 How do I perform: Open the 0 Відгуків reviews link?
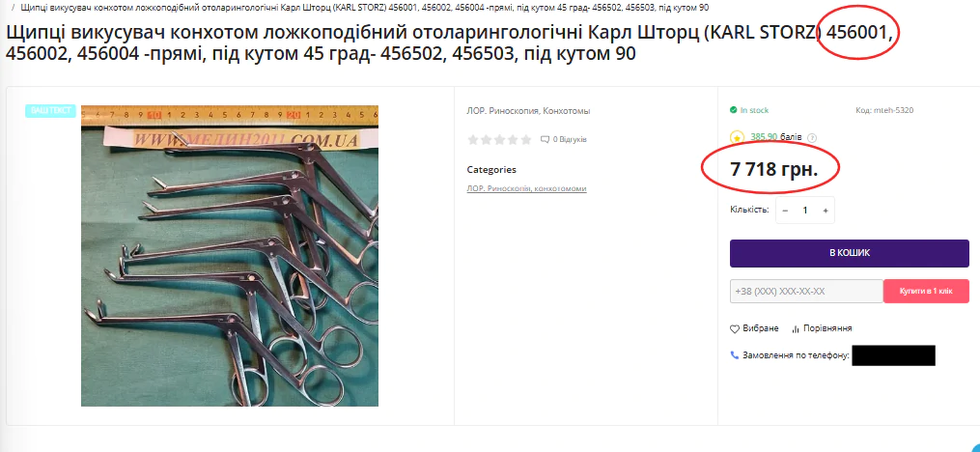click(570, 139)
